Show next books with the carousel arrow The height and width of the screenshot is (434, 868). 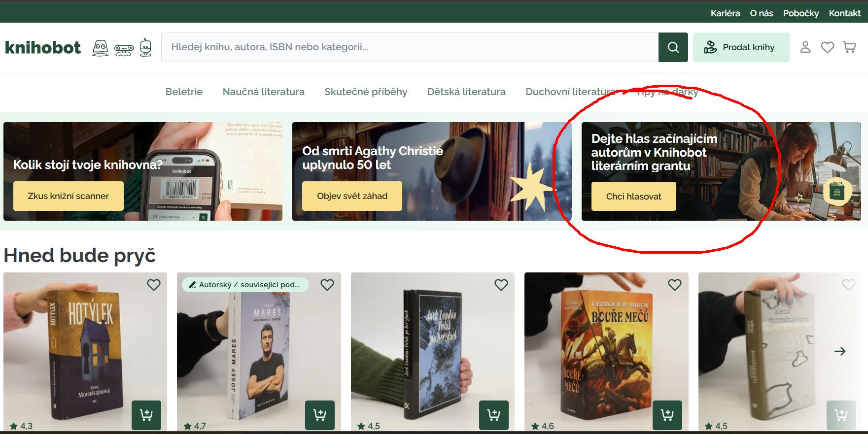(x=840, y=351)
